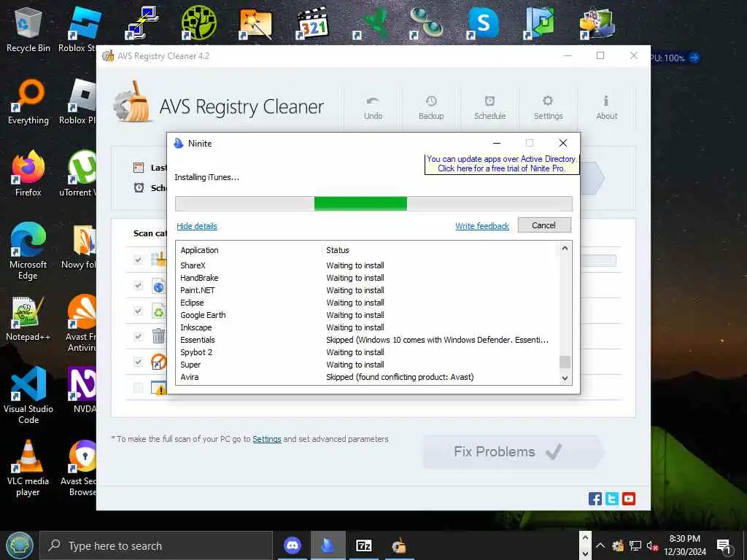Toggle the scan category checkbox beside recycle icon
This screenshot has height=560, width=747.
[x=138, y=311]
